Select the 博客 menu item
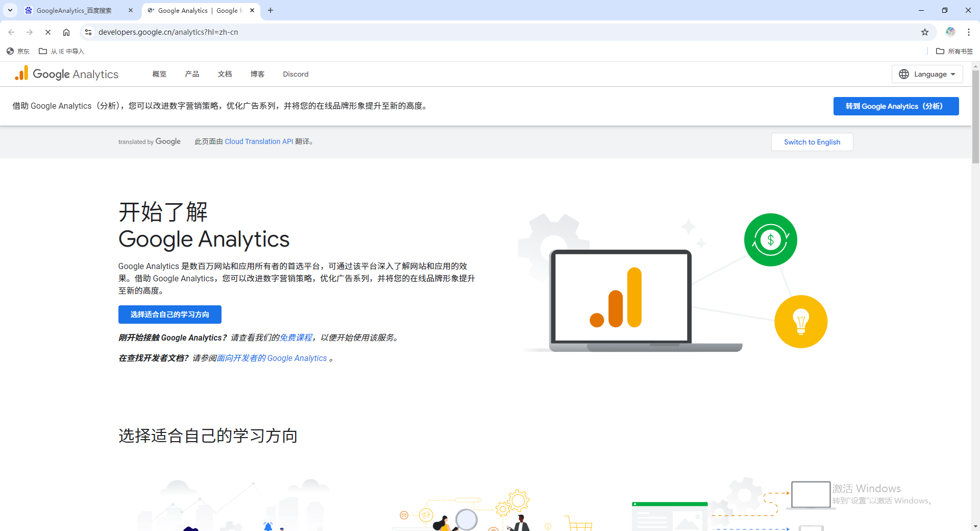The image size is (980, 531). (x=257, y=74)
